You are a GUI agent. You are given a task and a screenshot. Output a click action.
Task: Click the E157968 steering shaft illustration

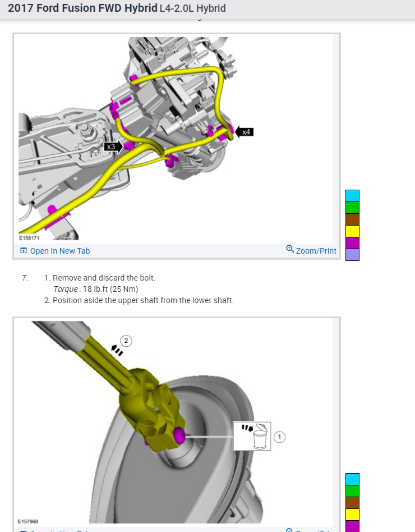(x=173, y=422)
